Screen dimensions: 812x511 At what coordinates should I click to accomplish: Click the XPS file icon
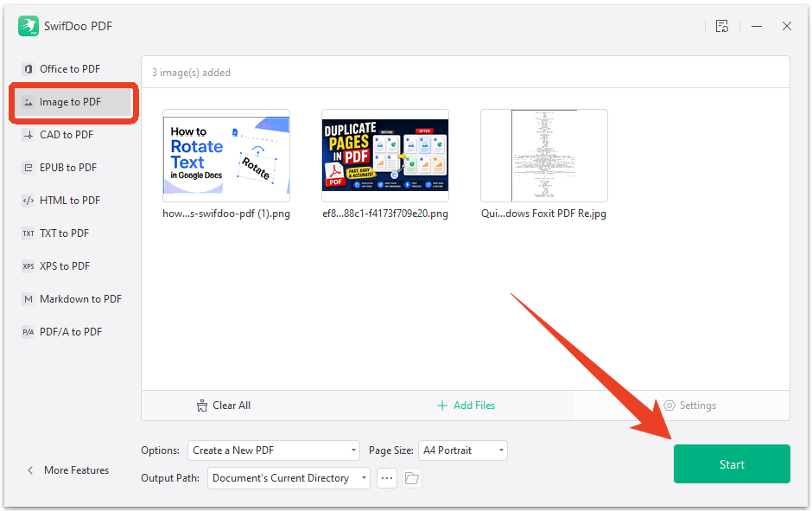pyautogui.click(x=29, y=265)
